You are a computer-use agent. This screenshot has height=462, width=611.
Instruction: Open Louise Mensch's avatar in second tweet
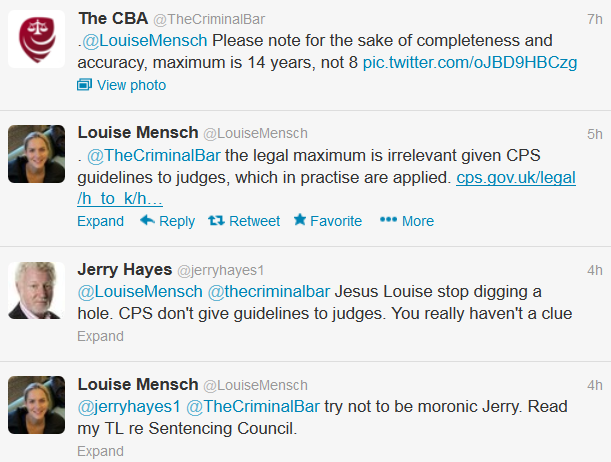(x=37, y=154)
